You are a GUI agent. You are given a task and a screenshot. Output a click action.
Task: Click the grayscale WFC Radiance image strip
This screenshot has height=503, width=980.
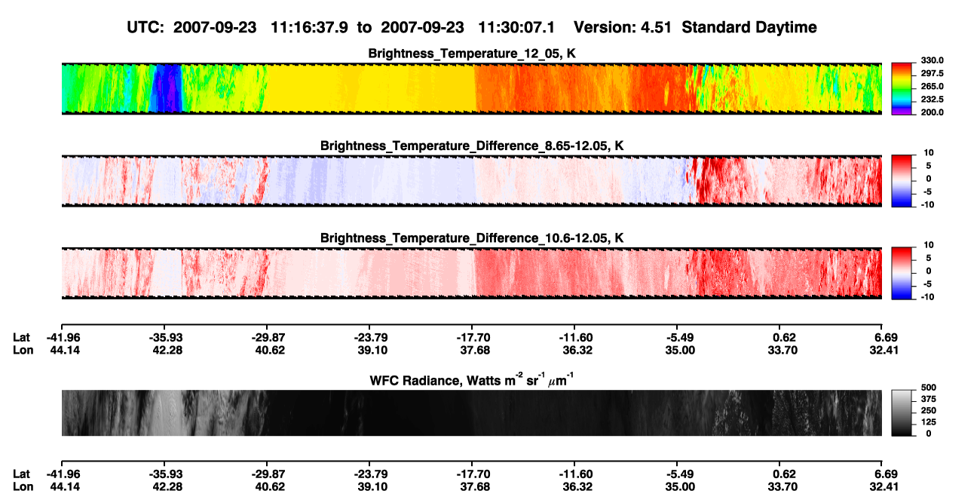471,413
